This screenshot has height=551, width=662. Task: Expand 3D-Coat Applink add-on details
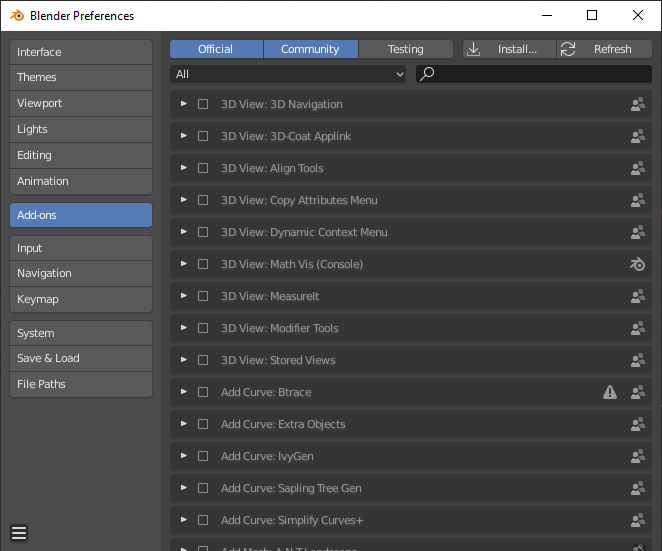coord(184,136)
